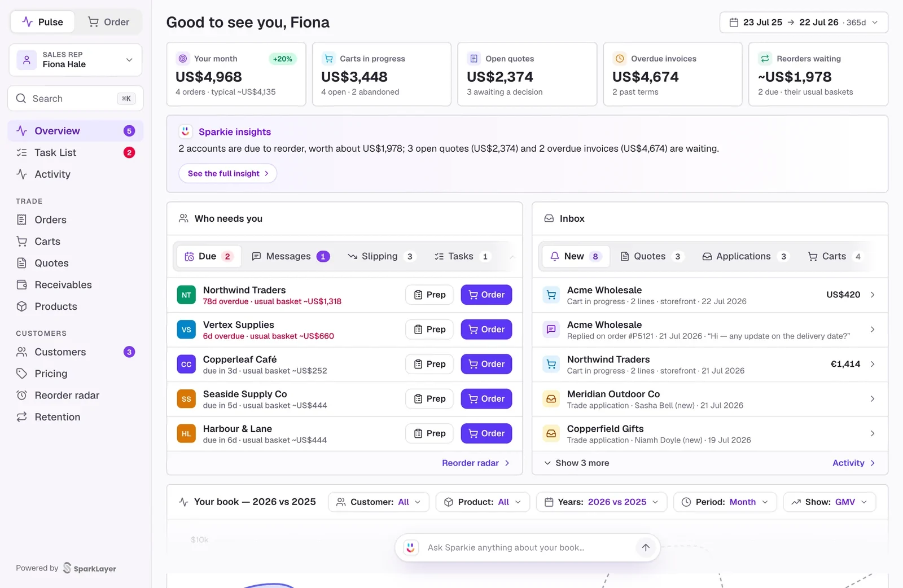Send the Ask Sparkie message arrow
The height and width of the screenshot is (588, 903).
646,547
